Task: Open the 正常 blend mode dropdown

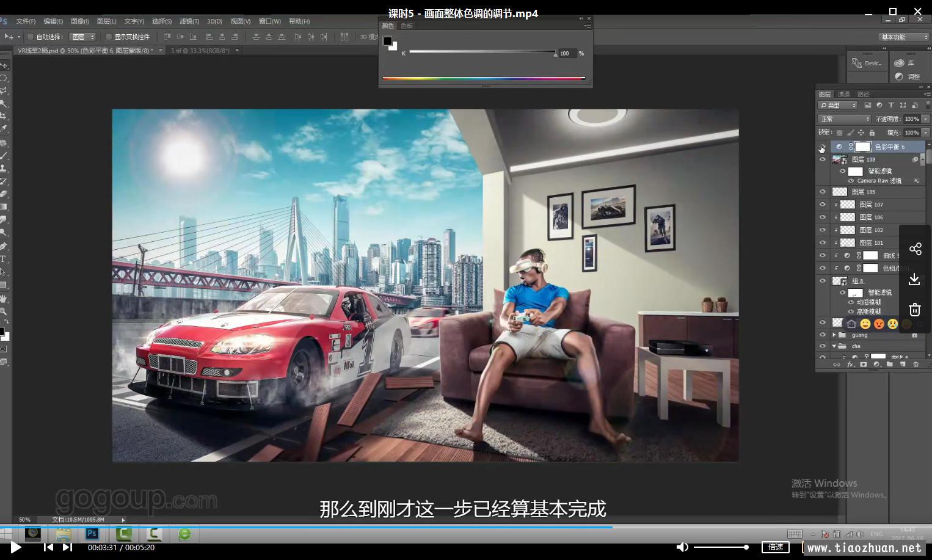Action: (844, 119)
